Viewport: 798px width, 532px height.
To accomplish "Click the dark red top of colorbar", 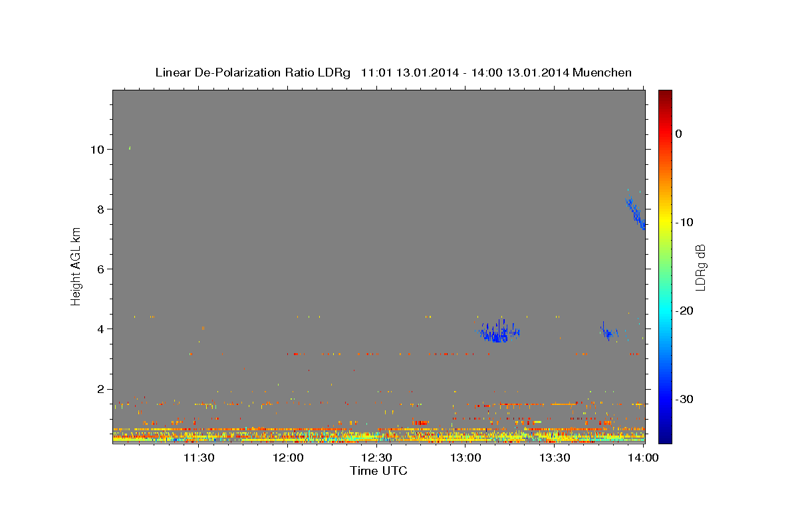I will click(665, 96).
